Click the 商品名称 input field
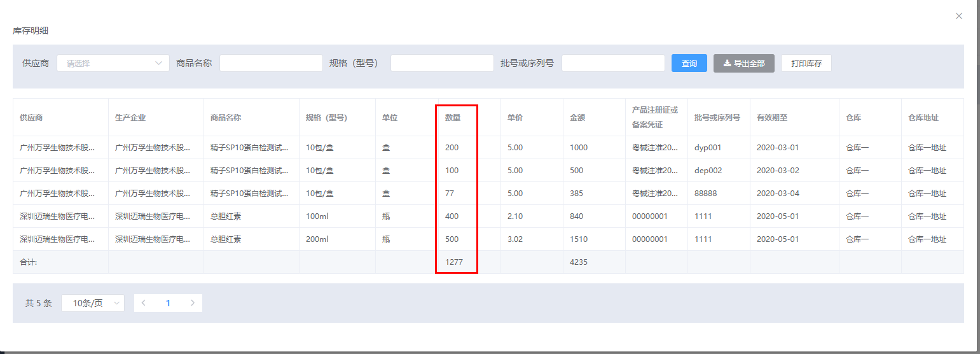Image resolution: width=980 pixels, height=354 pixels. click(x=271, y=63)
